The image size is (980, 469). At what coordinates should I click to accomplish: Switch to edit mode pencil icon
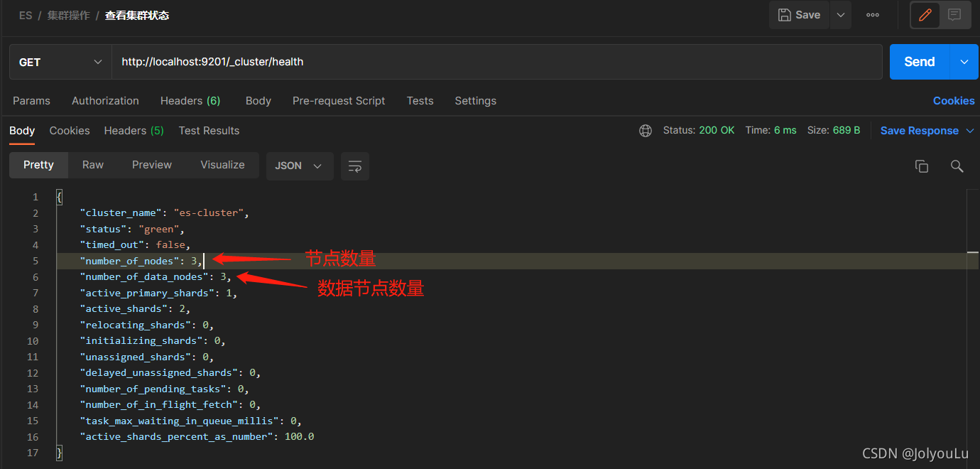(925, 15)
